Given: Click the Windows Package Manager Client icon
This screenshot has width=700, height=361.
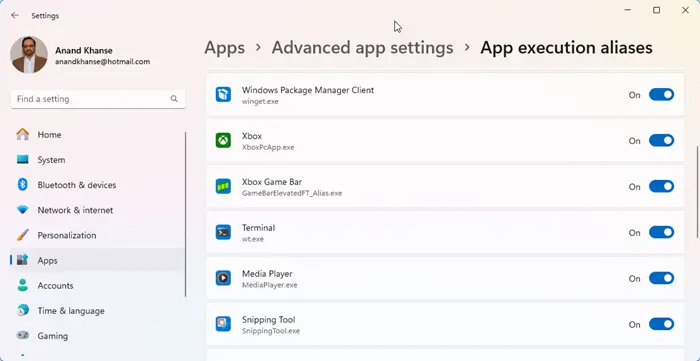Looking at the screenshot, I should 223,95.
